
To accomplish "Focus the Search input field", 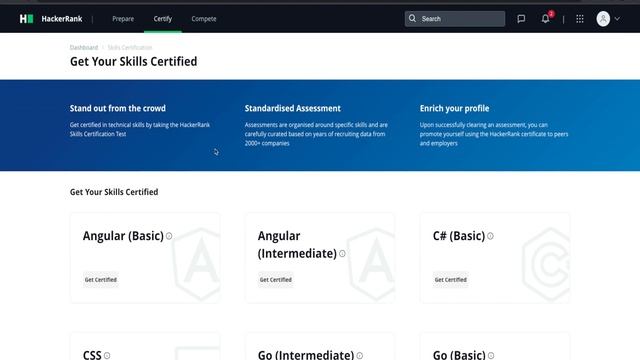I will (x=455, y=19).
